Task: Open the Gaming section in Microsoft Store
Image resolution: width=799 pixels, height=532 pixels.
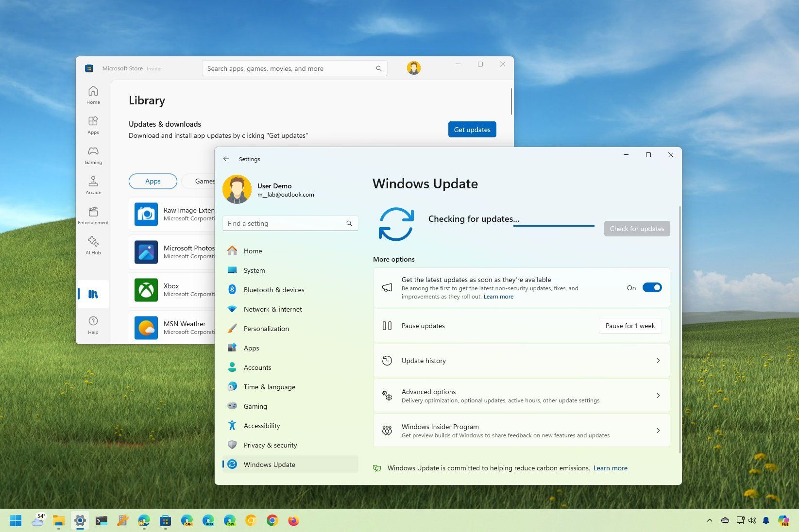Action: 93,155
